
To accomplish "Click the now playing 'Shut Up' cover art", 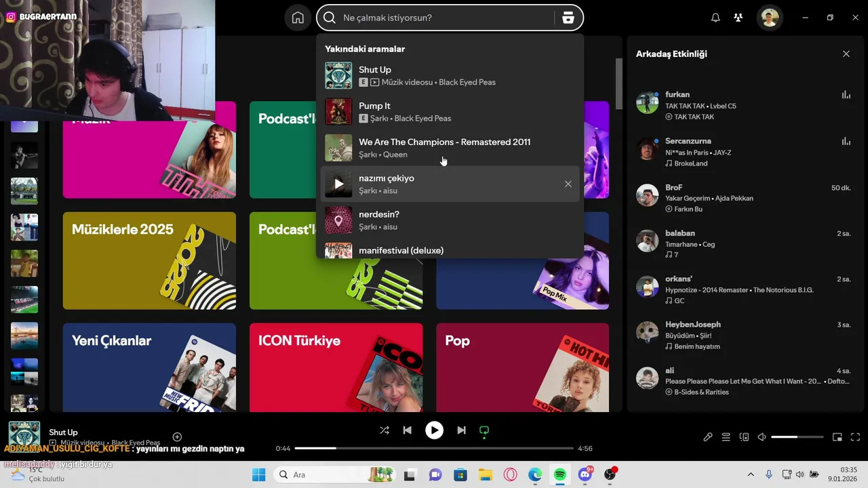I will [x=24, y=435].
